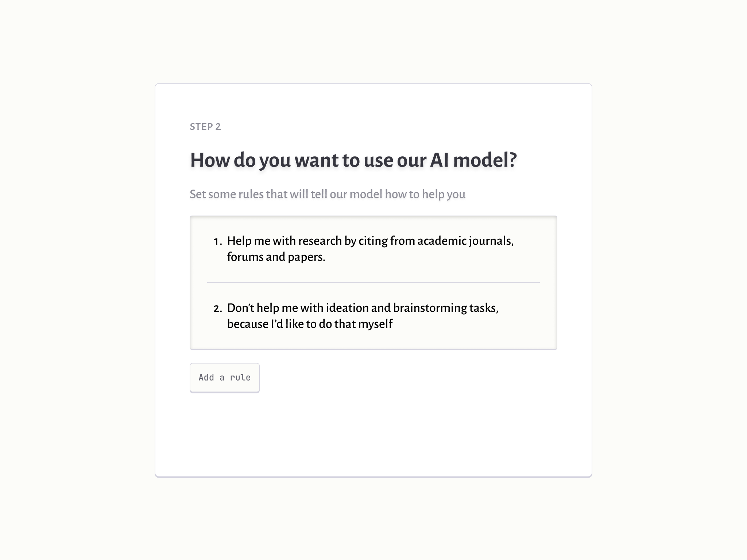Click the "Add a rule" button

coord(224,378)
